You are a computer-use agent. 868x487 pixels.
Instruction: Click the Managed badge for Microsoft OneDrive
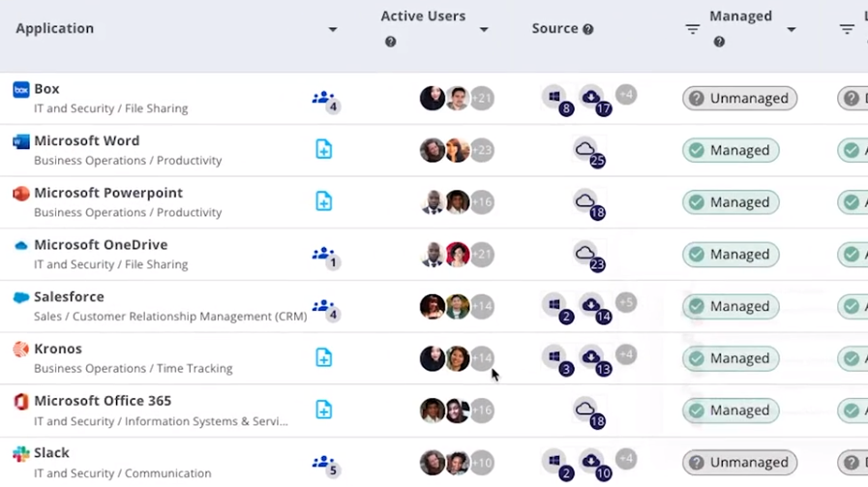(731, 255)
